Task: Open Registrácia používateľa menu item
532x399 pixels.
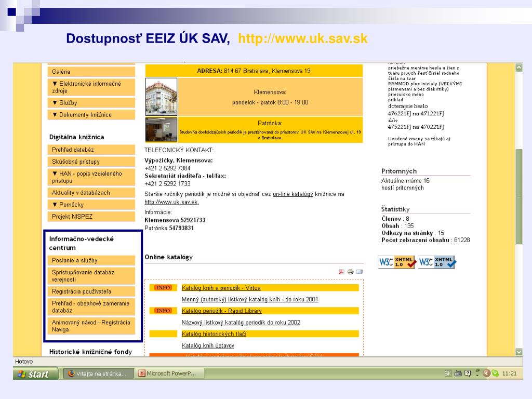Action: coord(91,291)
